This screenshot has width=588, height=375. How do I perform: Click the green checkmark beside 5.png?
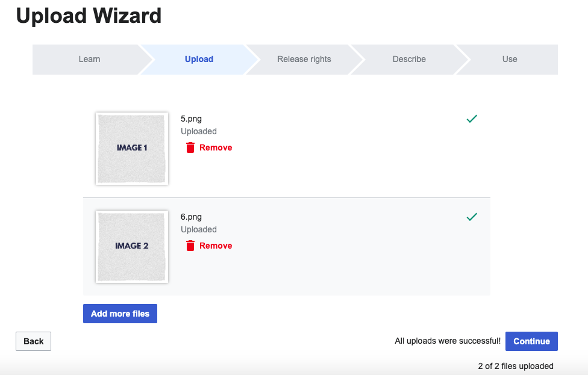coord(472,119)
